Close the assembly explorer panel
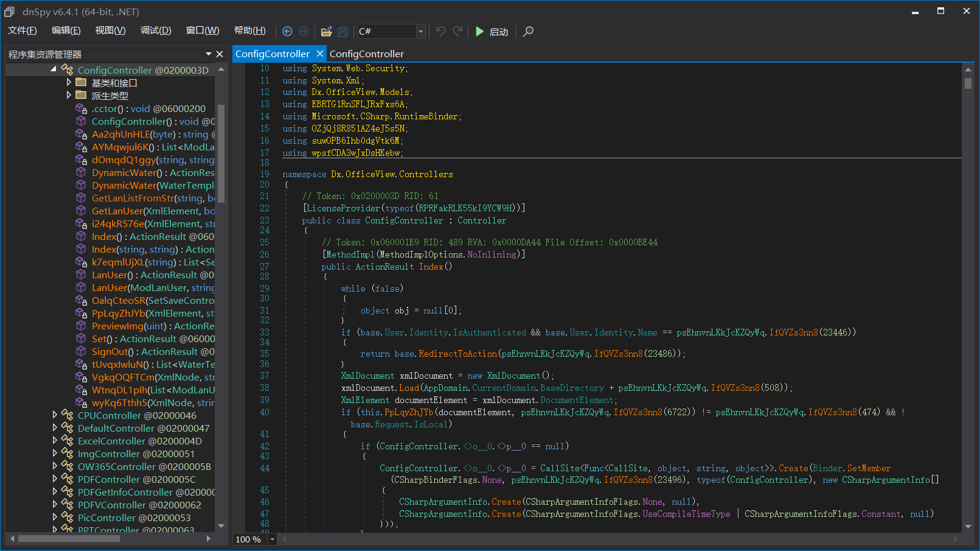Screen dimensions: 980x551 [220, 54]
